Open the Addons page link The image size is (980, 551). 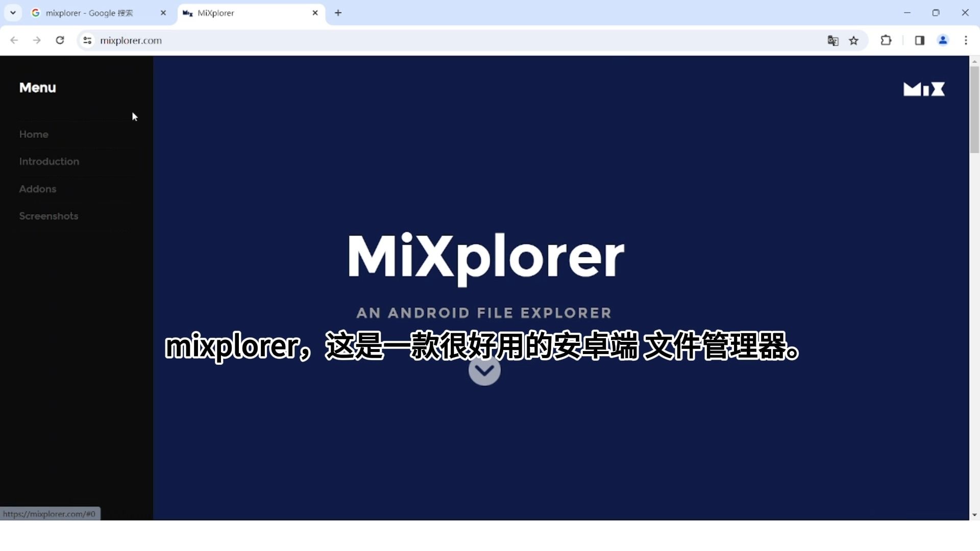[x=38, y=188]
